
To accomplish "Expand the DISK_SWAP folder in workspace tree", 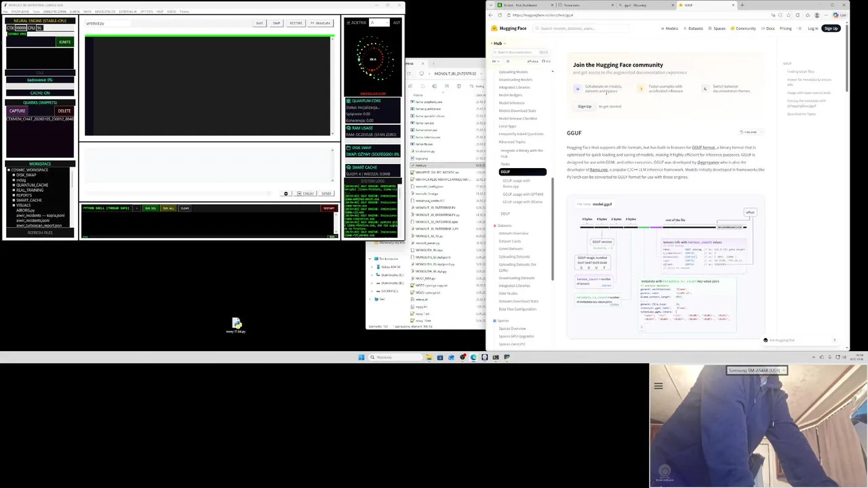I will (14, 175).
